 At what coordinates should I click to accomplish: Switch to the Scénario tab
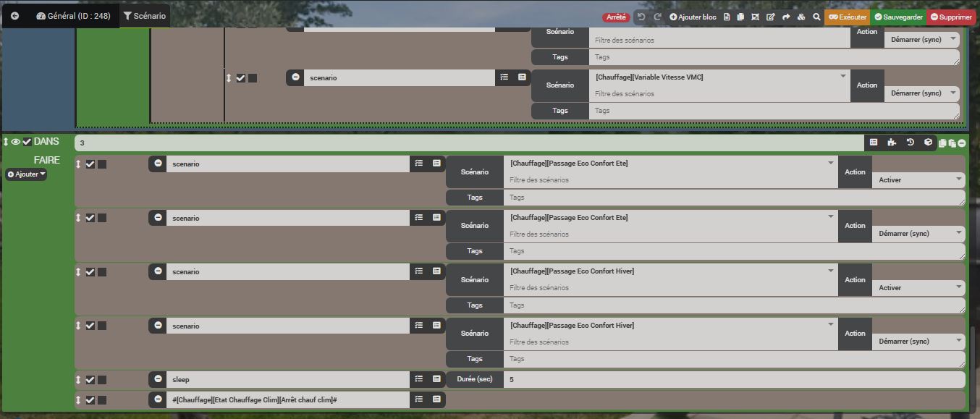pos(145,16)
